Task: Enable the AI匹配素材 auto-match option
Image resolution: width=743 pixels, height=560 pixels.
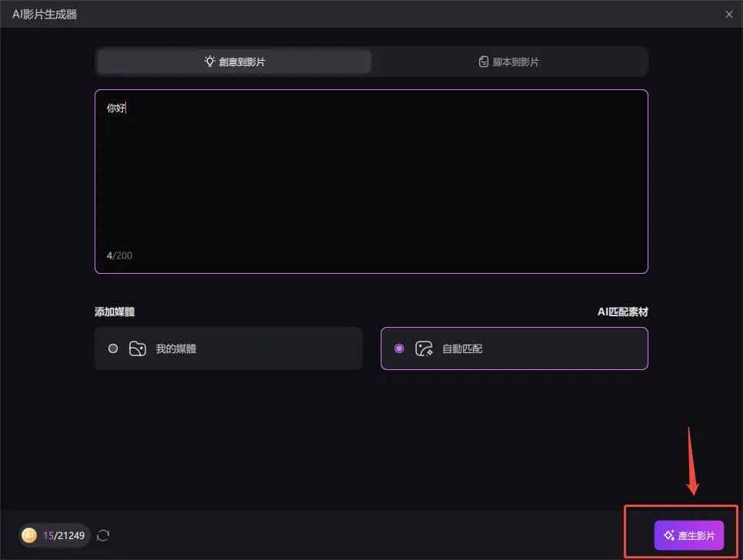Action: [x=514, y=348]
